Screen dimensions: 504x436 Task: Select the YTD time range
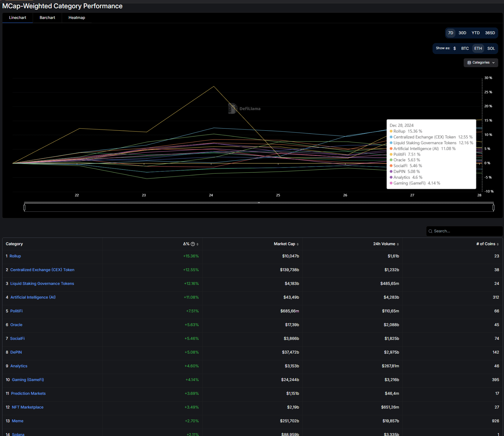point(475,33)
